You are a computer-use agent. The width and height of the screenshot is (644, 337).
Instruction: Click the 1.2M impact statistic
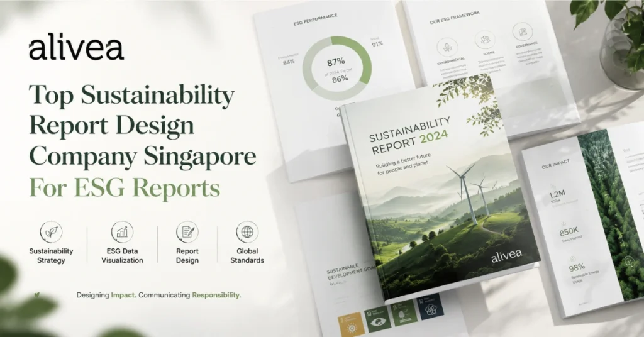coord(557,194)
